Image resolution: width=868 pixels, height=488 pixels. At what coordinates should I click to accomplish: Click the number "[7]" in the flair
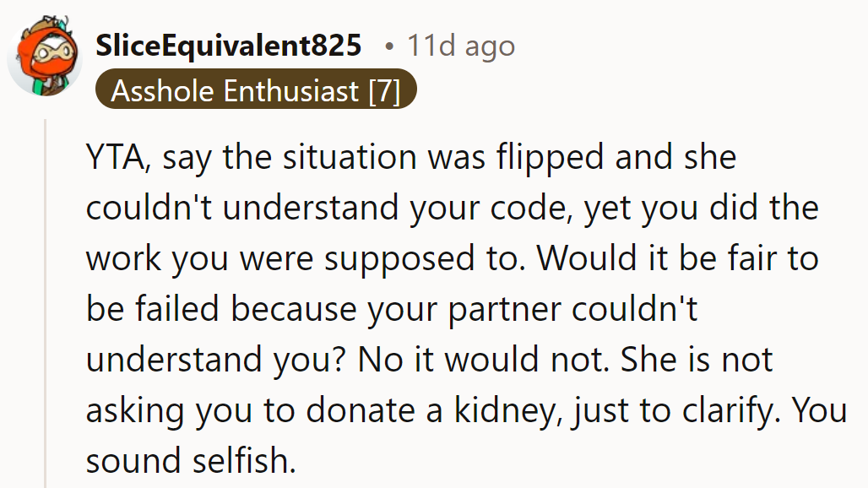[384, 91]
